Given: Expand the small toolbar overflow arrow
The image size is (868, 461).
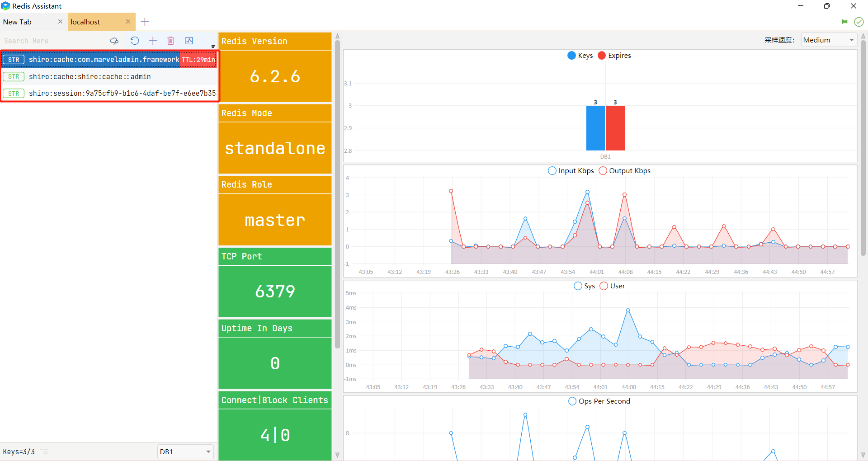Looking at the screenshot, I should (x=213, y=47).
